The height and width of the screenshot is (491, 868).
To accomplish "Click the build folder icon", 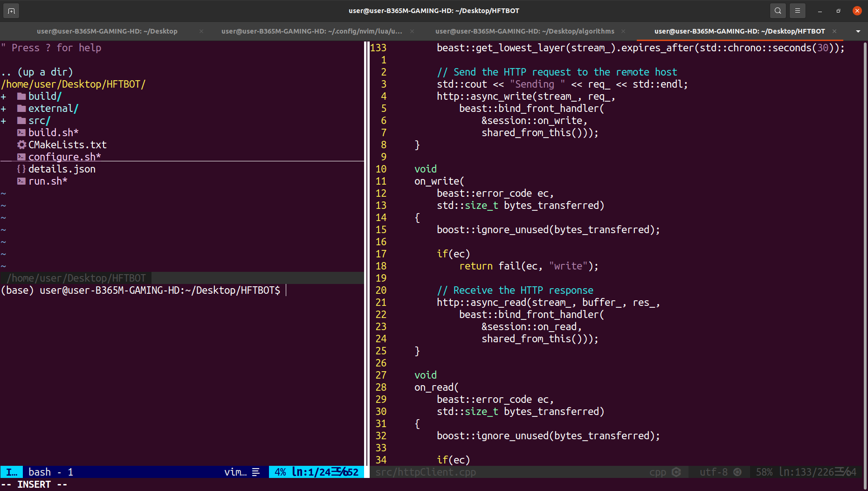I will tap(21, 97).
